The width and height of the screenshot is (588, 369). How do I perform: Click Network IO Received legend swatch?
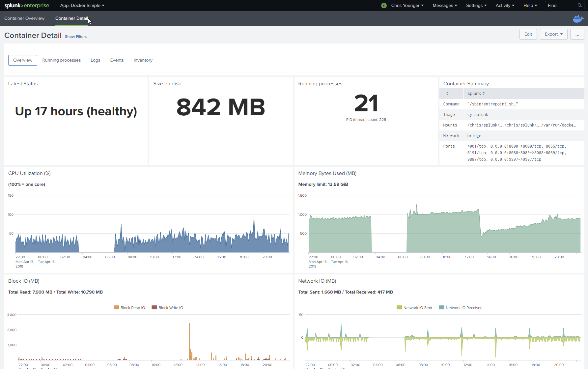pyautogui.click(x=441, y=308)
